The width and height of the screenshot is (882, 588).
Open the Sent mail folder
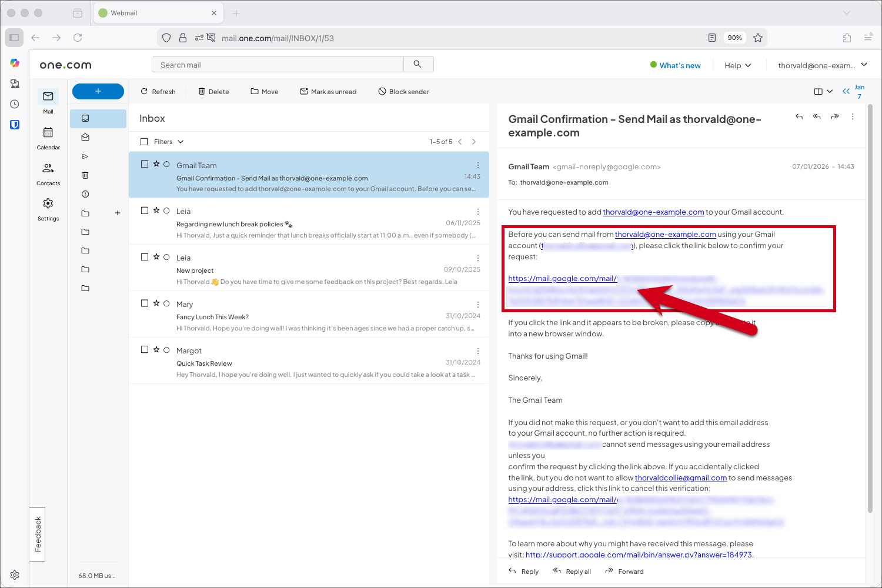(x=85, y=156)
